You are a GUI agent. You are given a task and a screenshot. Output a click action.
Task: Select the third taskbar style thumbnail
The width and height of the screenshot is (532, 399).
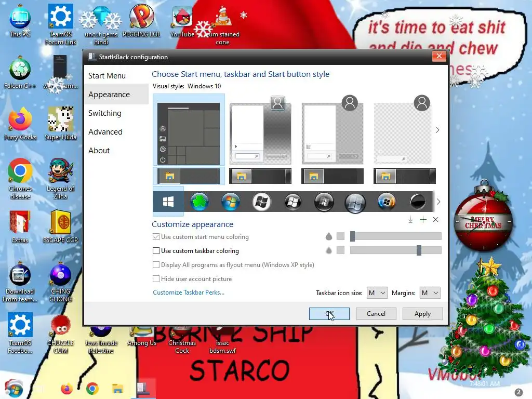pos(332,176)
